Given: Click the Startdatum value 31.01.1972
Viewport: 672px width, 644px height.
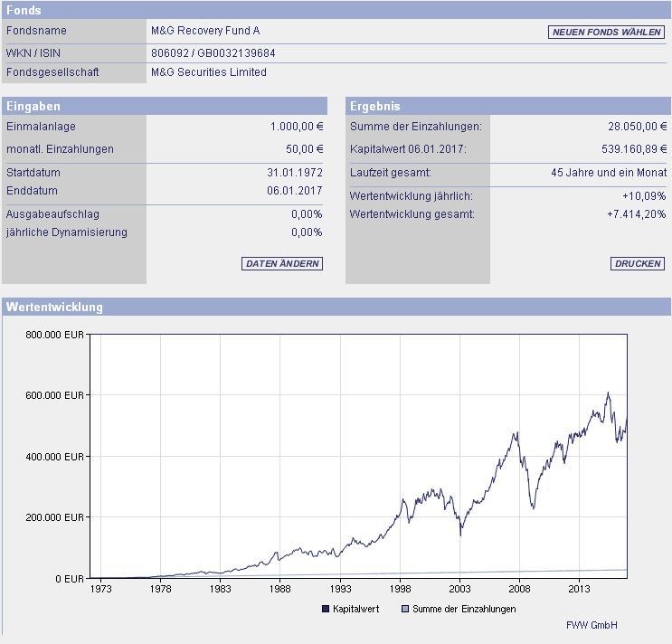Looking at the screenshot, I should (x=295, y=172).
